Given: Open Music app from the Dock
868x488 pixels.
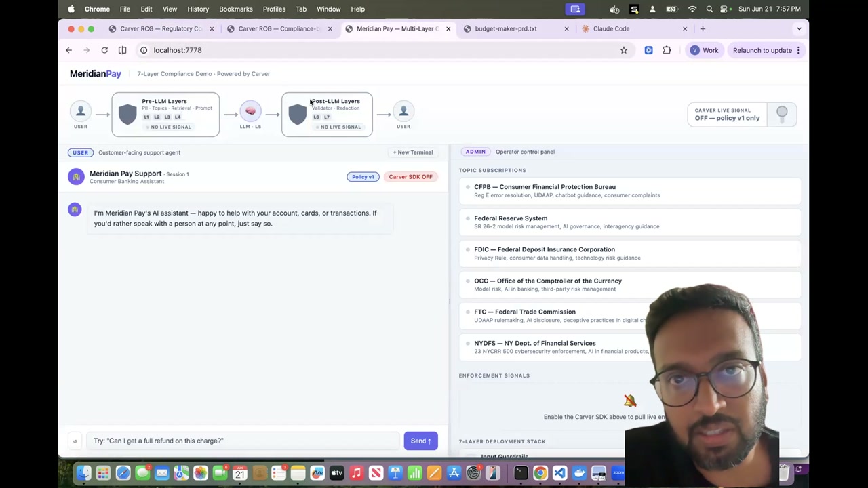Looking at the screenshot, I should click(356, 473).
